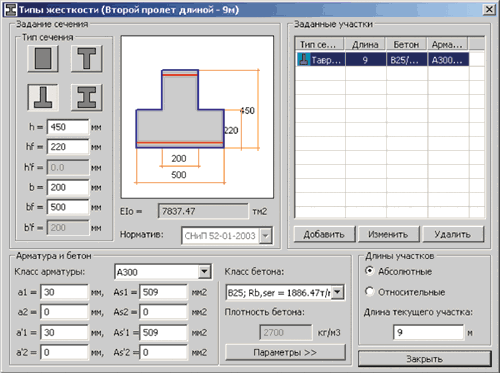
Task: Click the Длина текущего участка field
Action: 428,332
